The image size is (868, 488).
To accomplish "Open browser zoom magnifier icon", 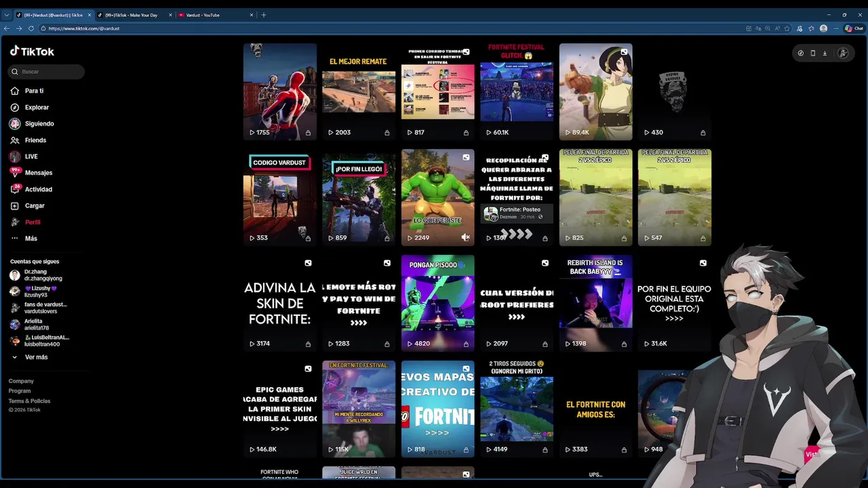I will coord(768,28).
